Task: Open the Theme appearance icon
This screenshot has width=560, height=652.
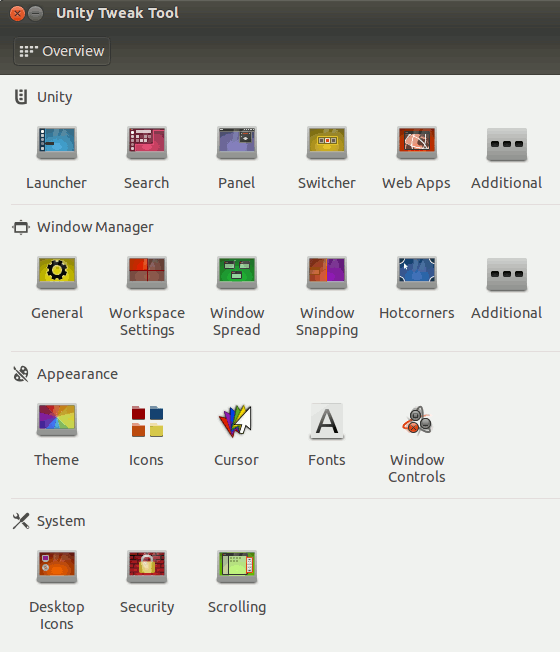Action: click(x=57, y=420)
